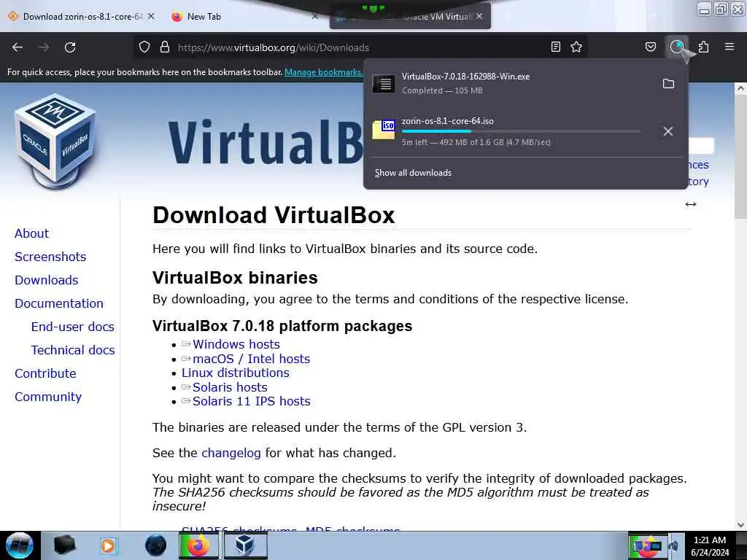Click the Solaris hosts link
Viewport: 747px width, 560px height.
pos(230,388)
